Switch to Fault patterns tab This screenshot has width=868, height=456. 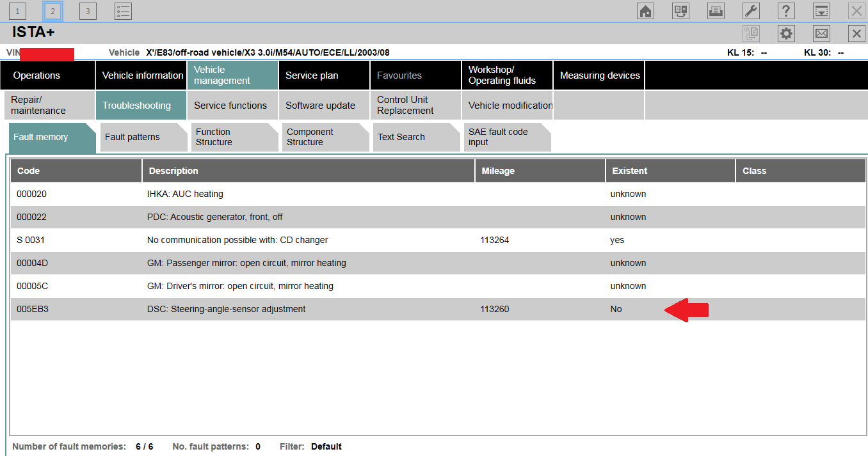144,137
